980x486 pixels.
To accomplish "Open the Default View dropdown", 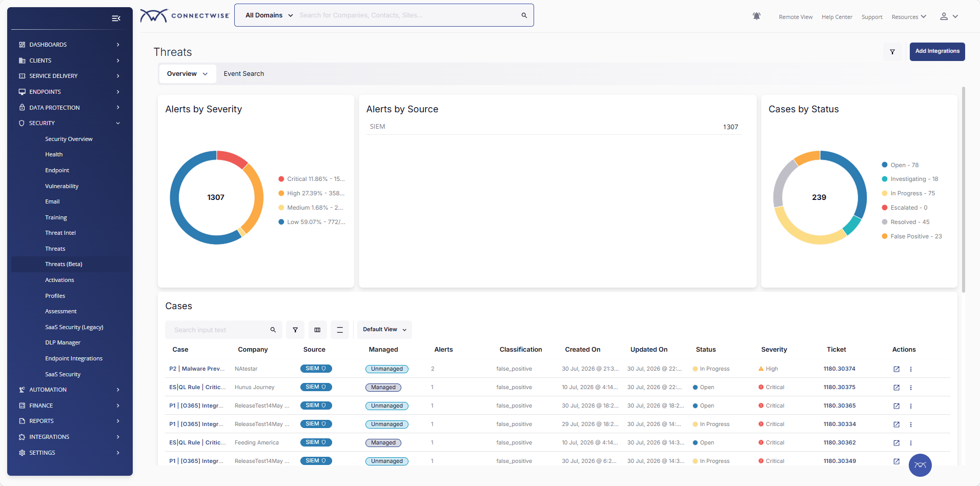I will (x=384, y=330).
